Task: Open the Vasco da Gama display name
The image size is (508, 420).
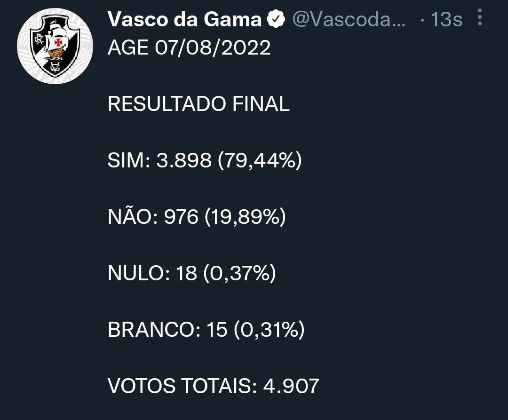Action: [184, 20]
